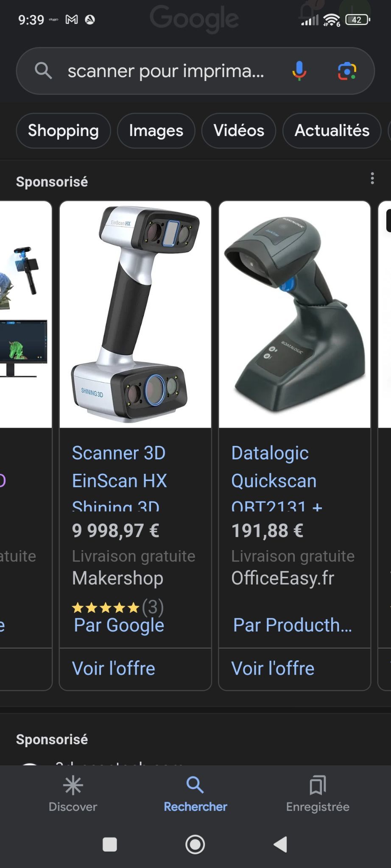
Task: Tap the Datalogic barcode scanner image
Action: [294, 314]
